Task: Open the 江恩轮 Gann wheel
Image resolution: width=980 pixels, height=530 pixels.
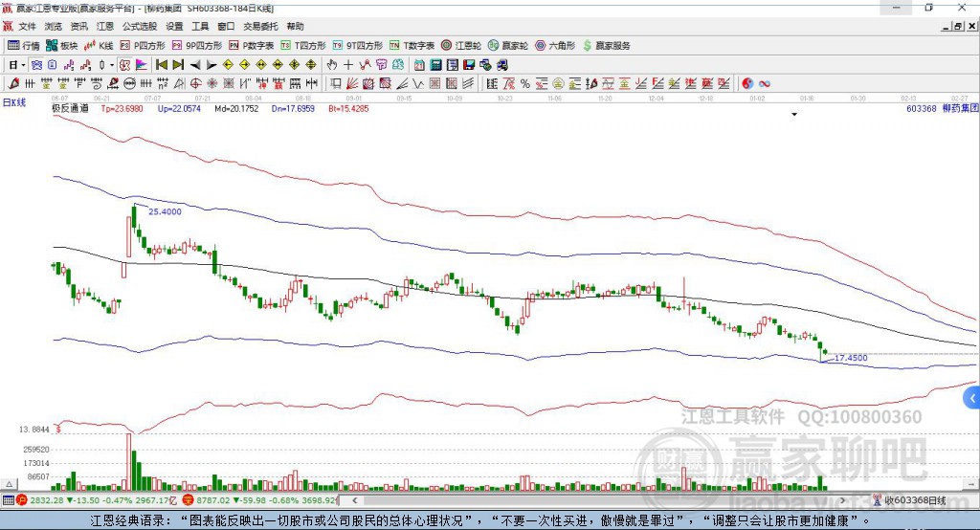Action: coord(461,46)
